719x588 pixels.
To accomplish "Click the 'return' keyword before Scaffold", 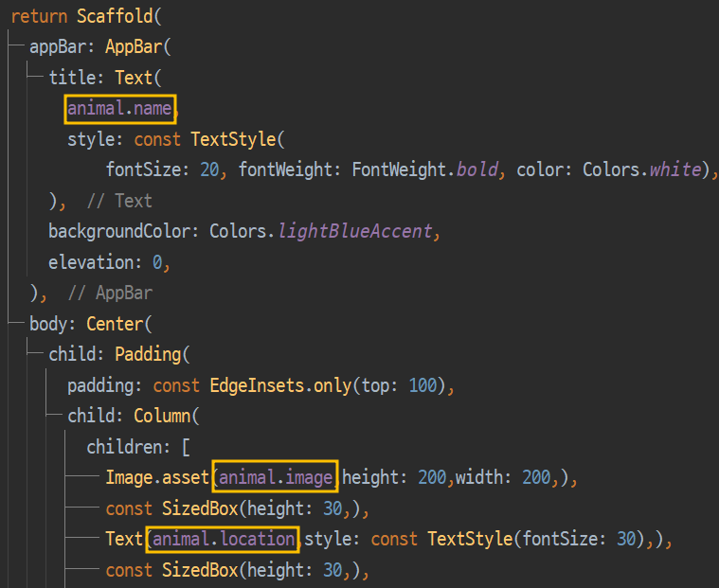I will tap(39, 16).
